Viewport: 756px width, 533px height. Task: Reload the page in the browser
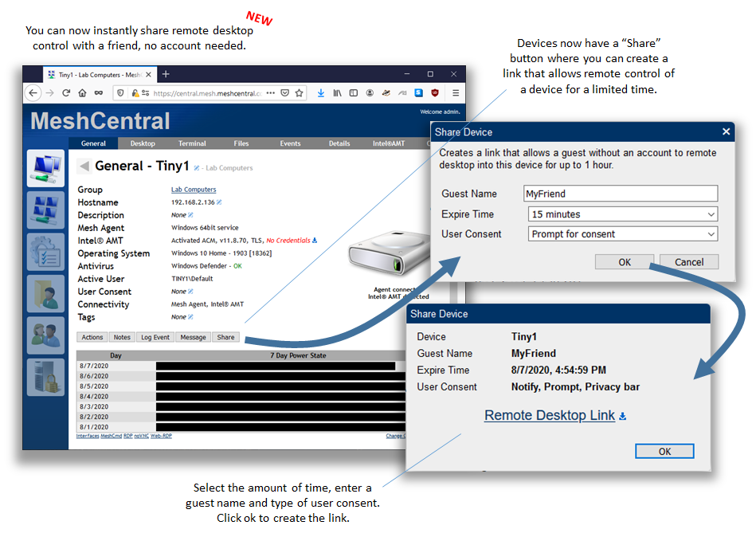66,93
